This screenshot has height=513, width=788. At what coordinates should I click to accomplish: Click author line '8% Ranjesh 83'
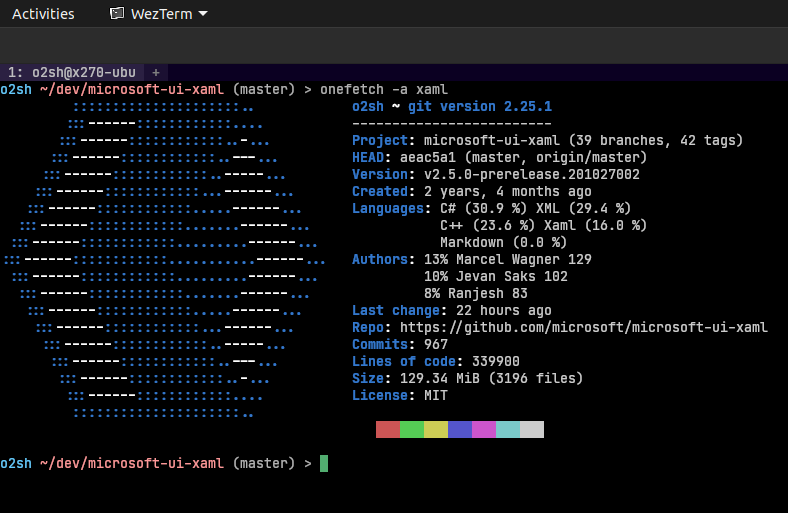[475, 293]
